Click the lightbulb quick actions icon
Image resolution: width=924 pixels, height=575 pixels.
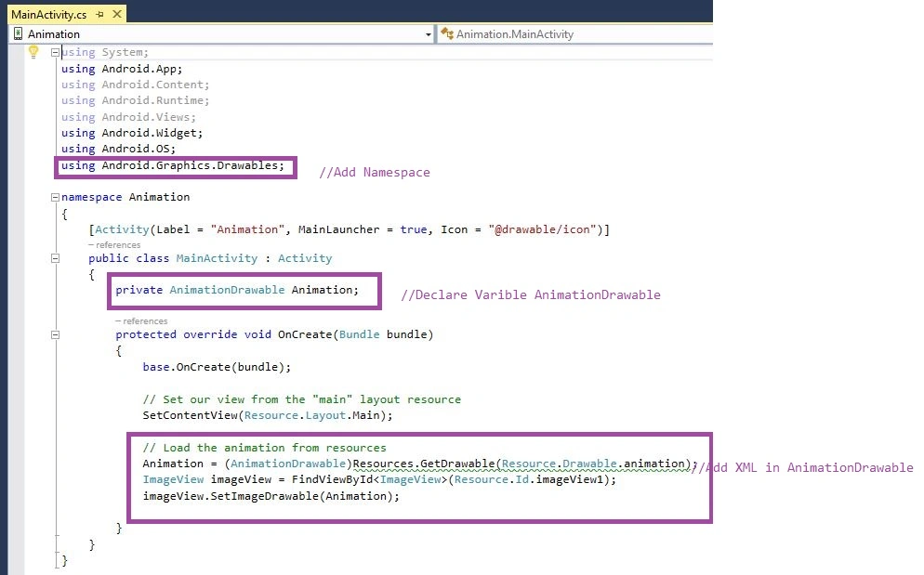coord(33,52)
